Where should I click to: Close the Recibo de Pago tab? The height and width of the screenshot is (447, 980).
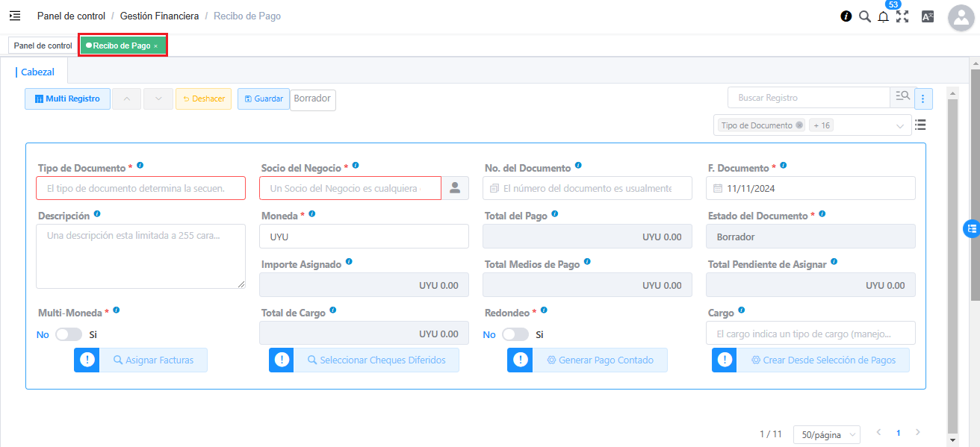[x=155, y=46]
